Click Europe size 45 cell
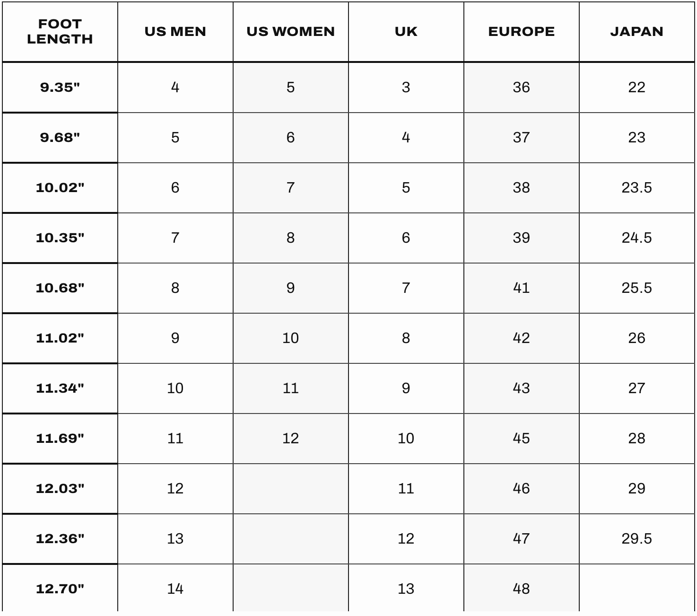697x616 pixels. click(x=522, y=439)
